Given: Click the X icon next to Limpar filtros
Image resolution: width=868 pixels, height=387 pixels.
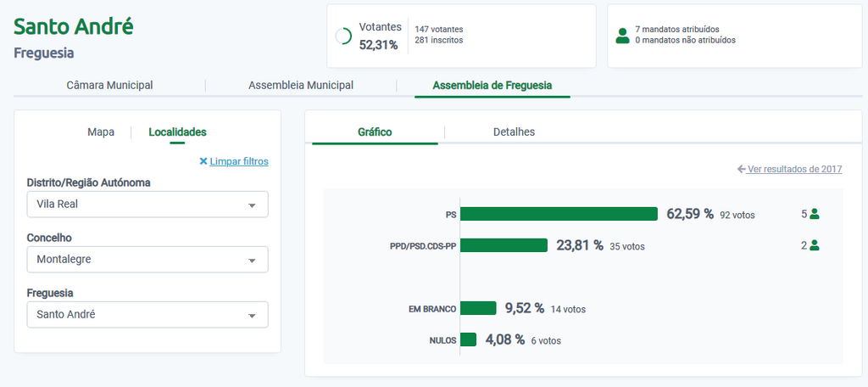Looking at the screenshot, I should coord(203,161).
